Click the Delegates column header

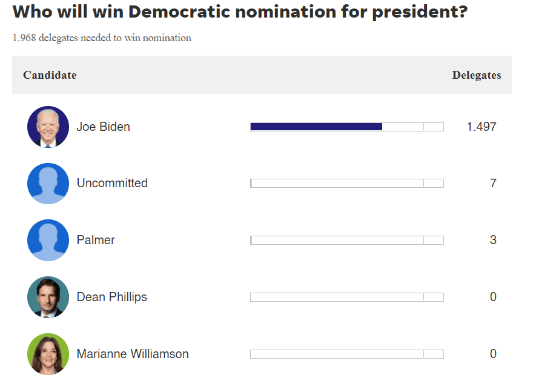tap(476, 75)
